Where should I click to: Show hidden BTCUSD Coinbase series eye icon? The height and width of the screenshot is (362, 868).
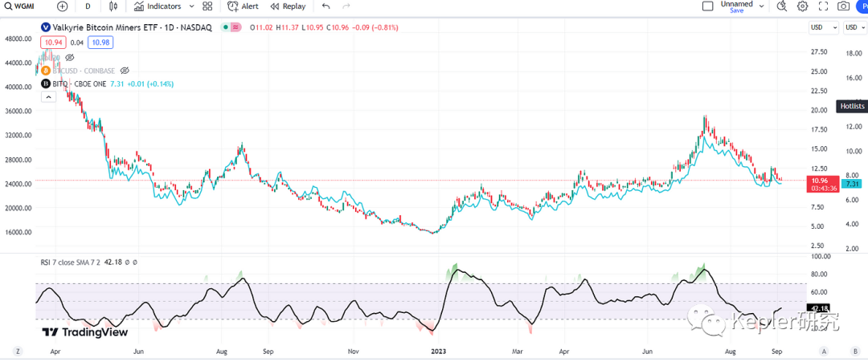coord(125,70)
